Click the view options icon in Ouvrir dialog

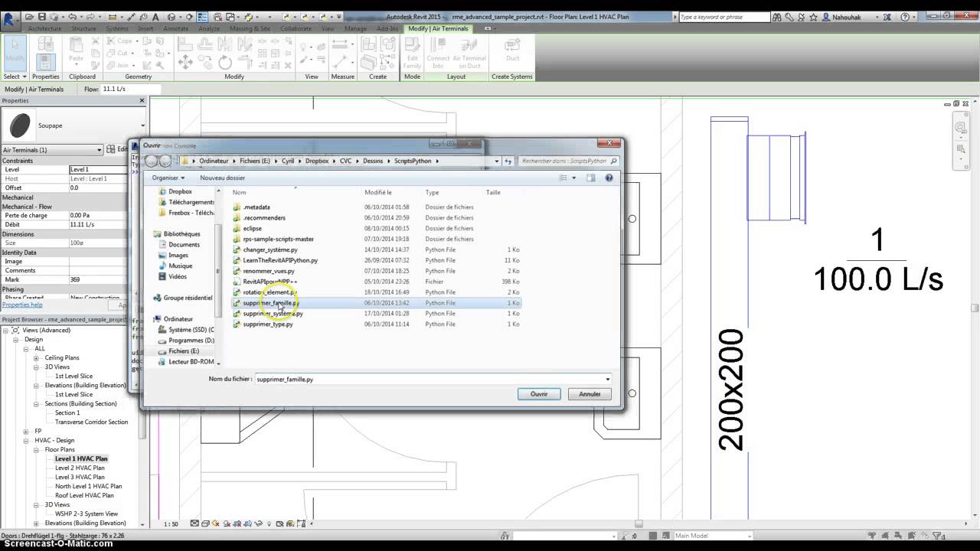563,178
